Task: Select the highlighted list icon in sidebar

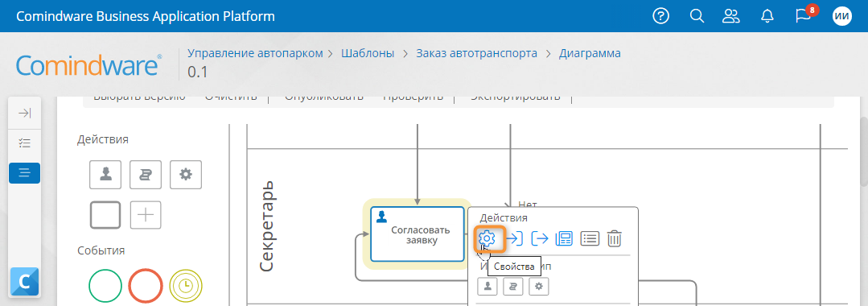Action: tap(24, 173)
